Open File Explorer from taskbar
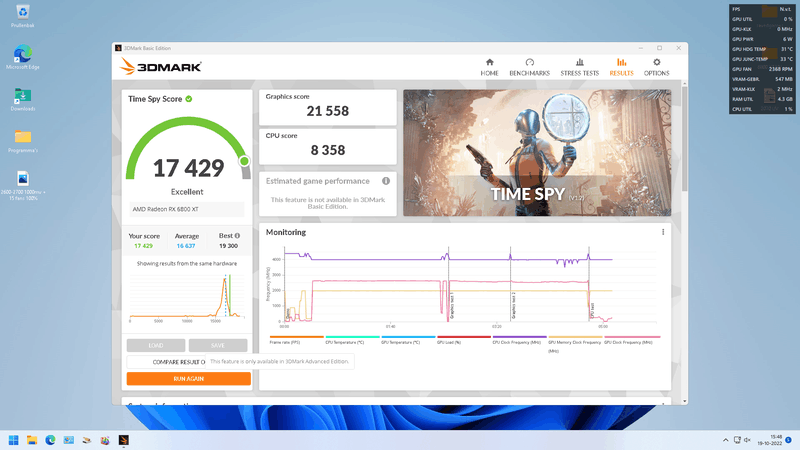The image size is (800, 450). [x=32, y=440]
